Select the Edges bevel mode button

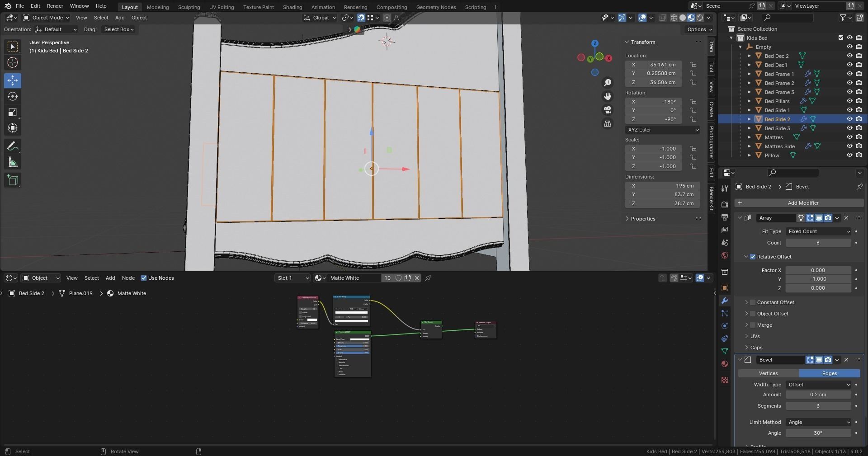pos(830,373)
